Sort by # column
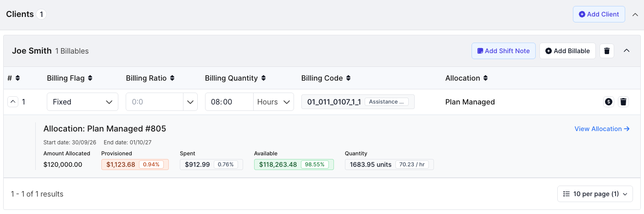The width and height of the screenshot is (644, 214). coord(14,78)
